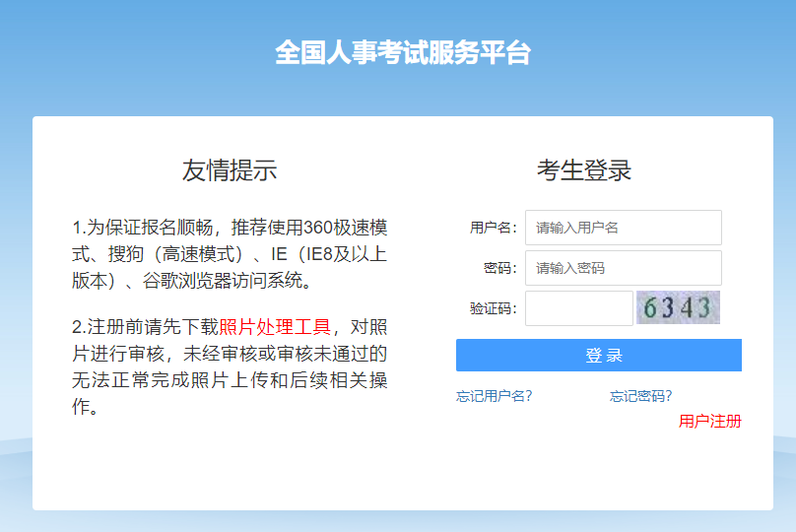Click the 谷歌浏览器 text in tip one

point(189,280)
